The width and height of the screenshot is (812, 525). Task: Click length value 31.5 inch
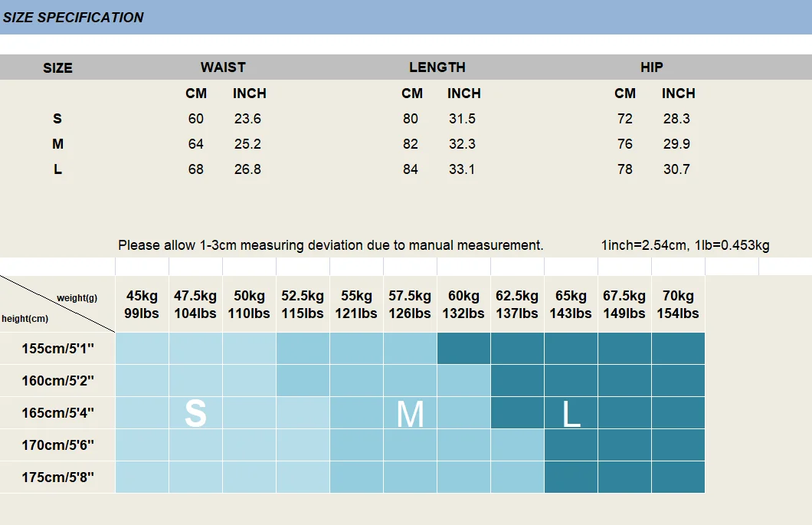pyautogui.click(x=462, y=119)
